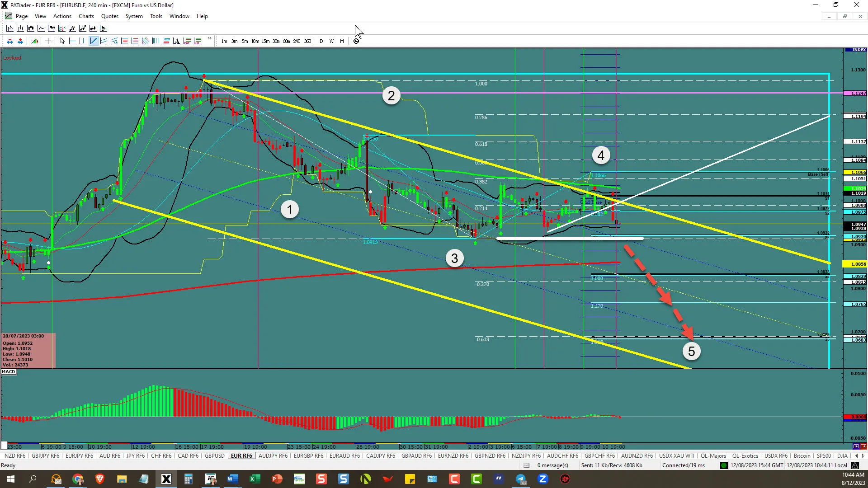Activate the crosshair cursor tool
The height and width of the screenshot is (488, 868).
coord(48,41)
